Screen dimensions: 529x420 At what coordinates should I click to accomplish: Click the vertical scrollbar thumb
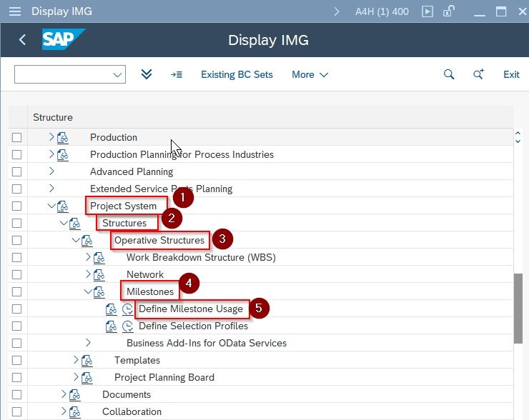click(x=518, y=309)
